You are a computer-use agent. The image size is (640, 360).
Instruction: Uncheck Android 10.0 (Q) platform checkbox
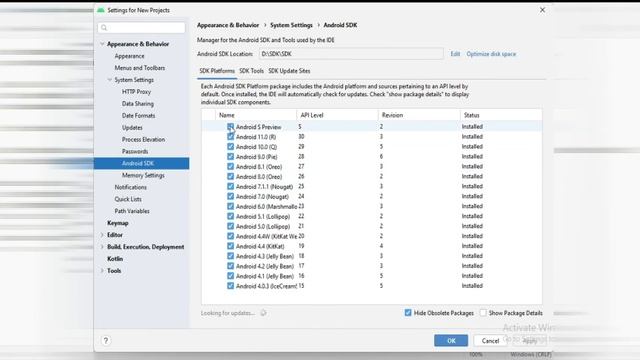point(231,147)
